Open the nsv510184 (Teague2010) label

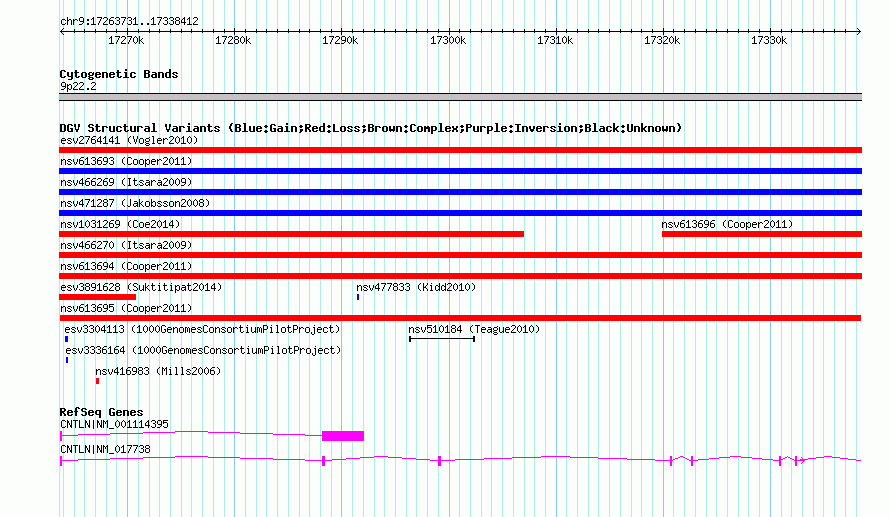point(474,329)
